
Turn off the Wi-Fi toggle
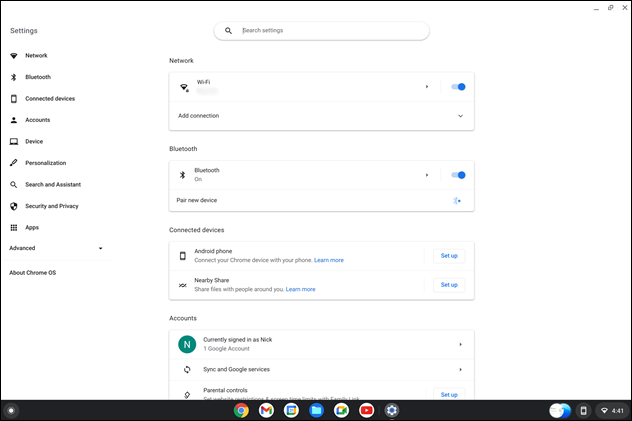tap(458, 87)
